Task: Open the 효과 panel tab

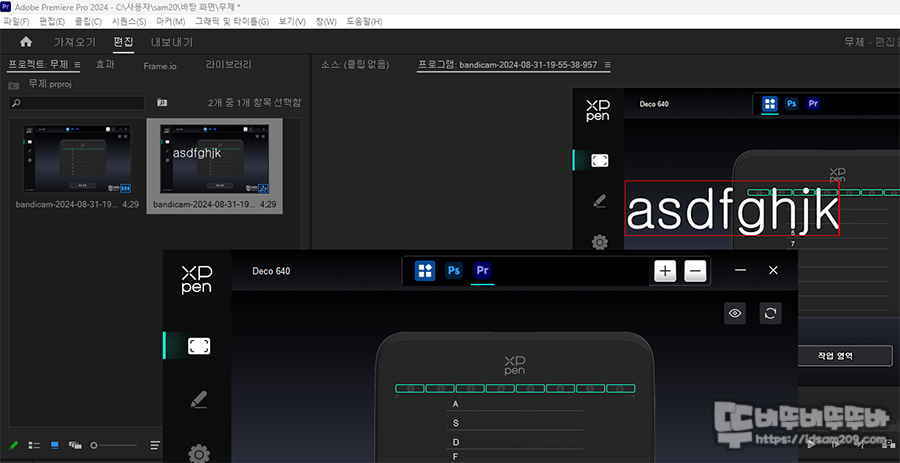Action: coord(105,65)
